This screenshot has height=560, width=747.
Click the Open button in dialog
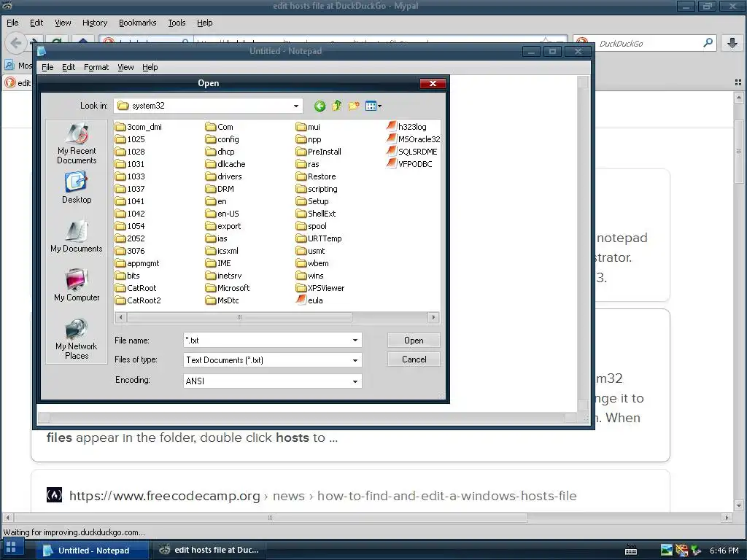coord(414,340)
